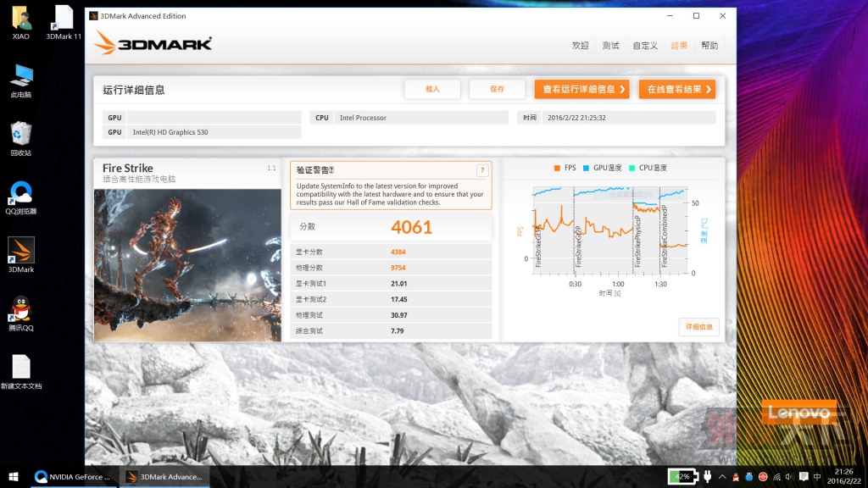Click the 显卡测试2 value 17.45

coord(398,299)
